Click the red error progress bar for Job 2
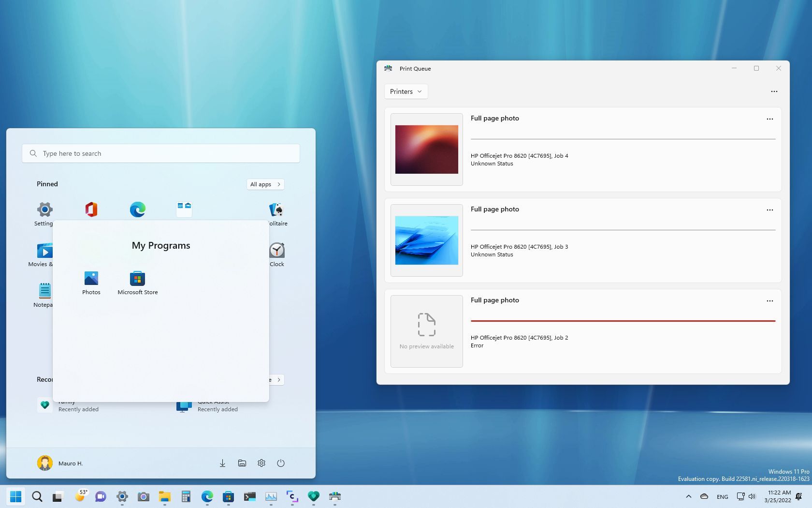The image size is (812, 508). point(623,320)
